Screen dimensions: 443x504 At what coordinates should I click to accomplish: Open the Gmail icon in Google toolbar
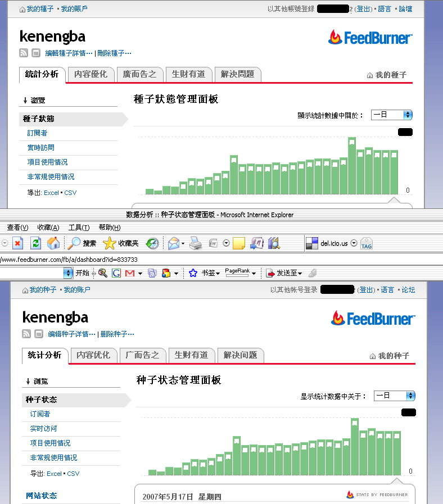pyautogui.click(x=130, y=273)
